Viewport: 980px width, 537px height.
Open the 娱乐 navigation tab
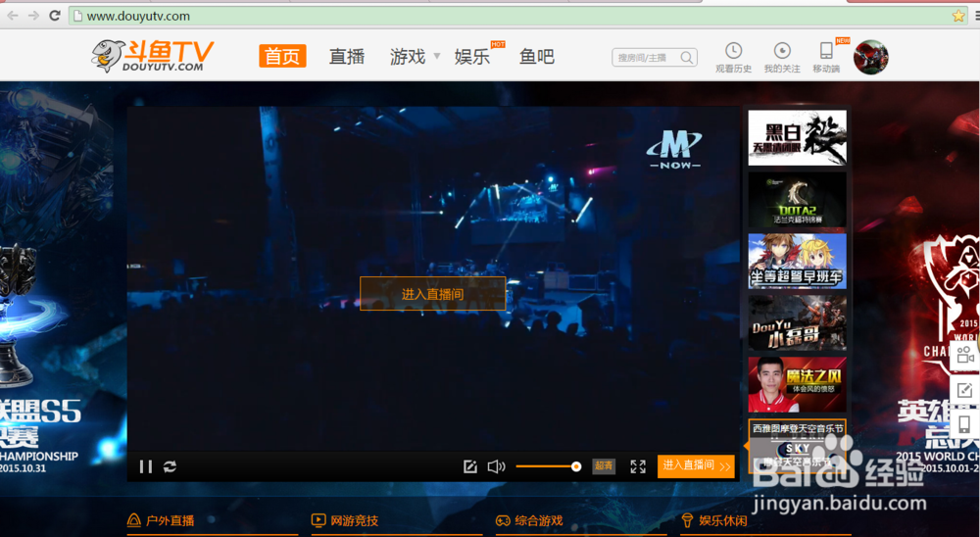(x=472, y=56)
